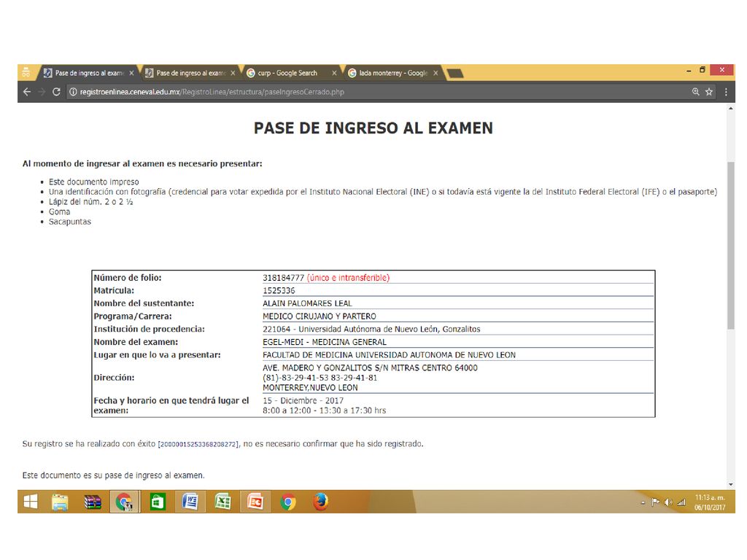Close the second Pase de ingreso tab
The height and width of the screenshot is (560, 747).
[x=233, y=74]
